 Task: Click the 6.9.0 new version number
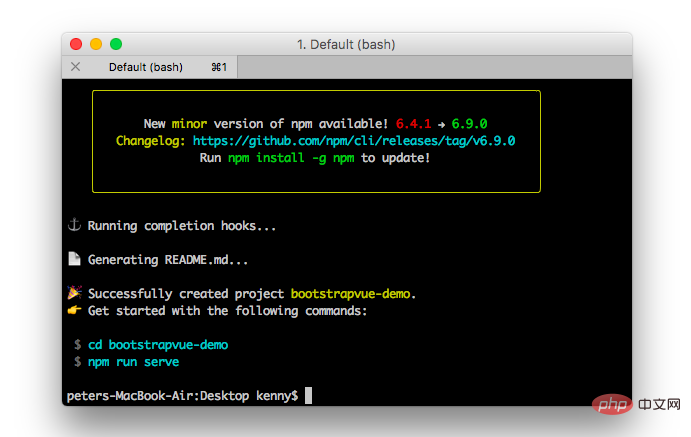point(469,124)
